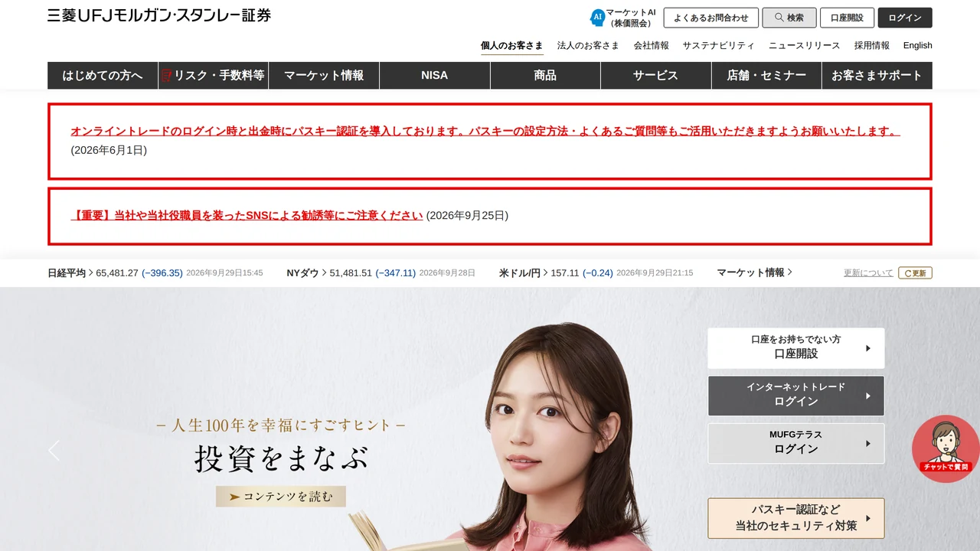Image resolution: width=980 pixels, height=551 pixels.
Task: Expand the NYダウ quote details
Action: tap(306, 273)
